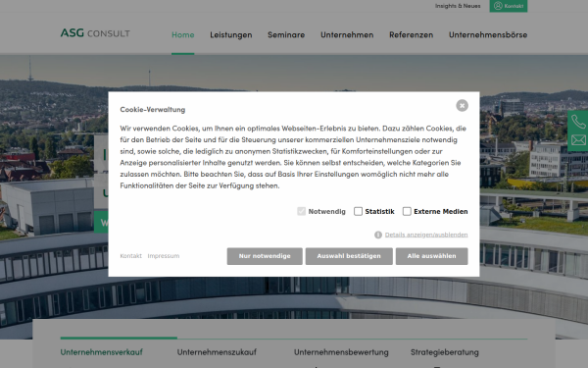Select the Strategieberatung tab
The image size is (588, 368).
[445, 352]
